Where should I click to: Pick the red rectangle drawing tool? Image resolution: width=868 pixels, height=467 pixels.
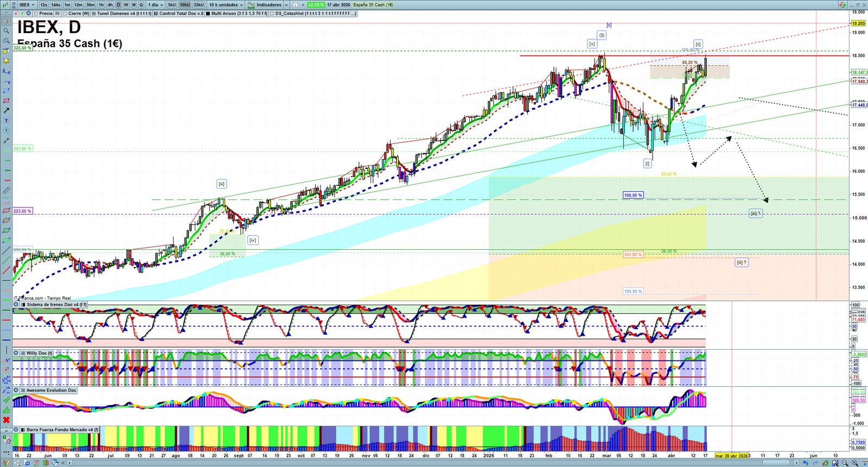(x=6, y=101)
